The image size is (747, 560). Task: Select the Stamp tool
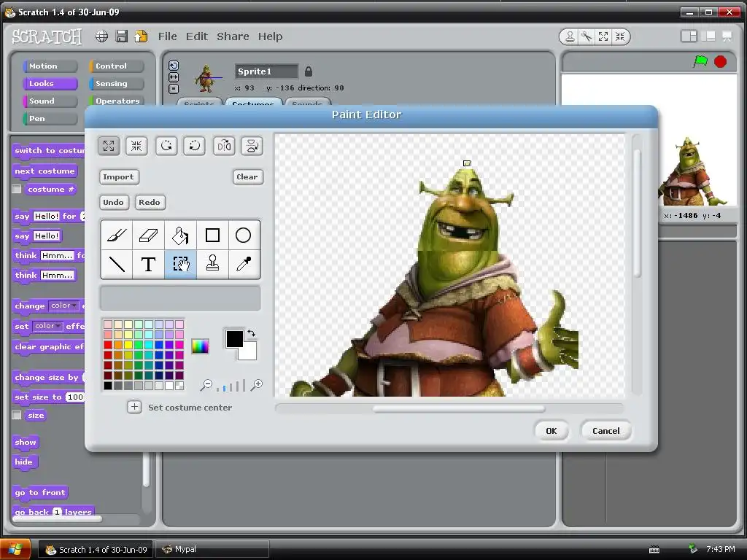coord(212,264)
